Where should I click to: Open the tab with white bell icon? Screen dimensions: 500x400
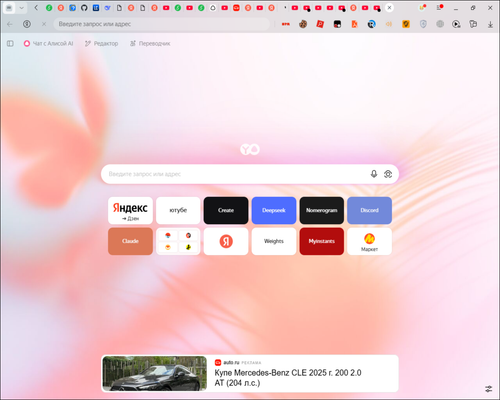pyautogui.click(x=213, y=8)
